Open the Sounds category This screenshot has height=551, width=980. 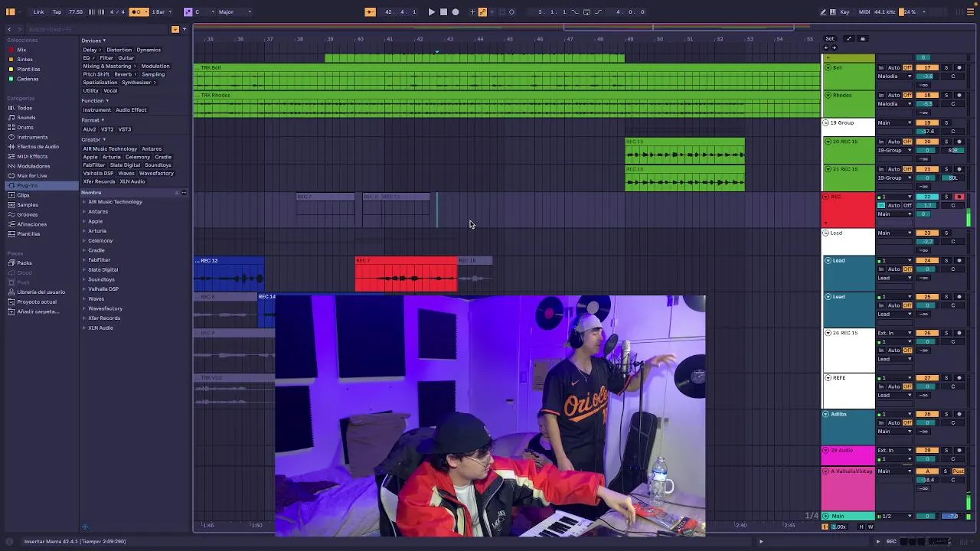click(26, 118)
